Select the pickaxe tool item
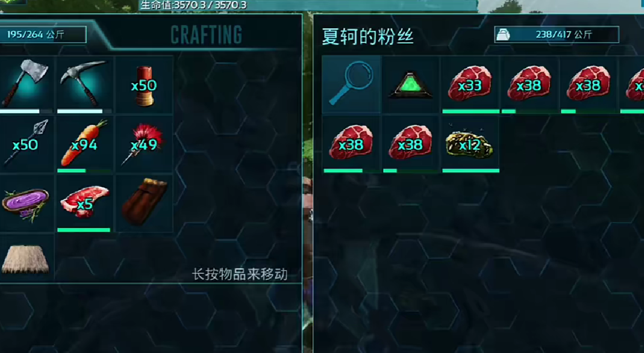644x353 pixels. (x=85, y=85)
